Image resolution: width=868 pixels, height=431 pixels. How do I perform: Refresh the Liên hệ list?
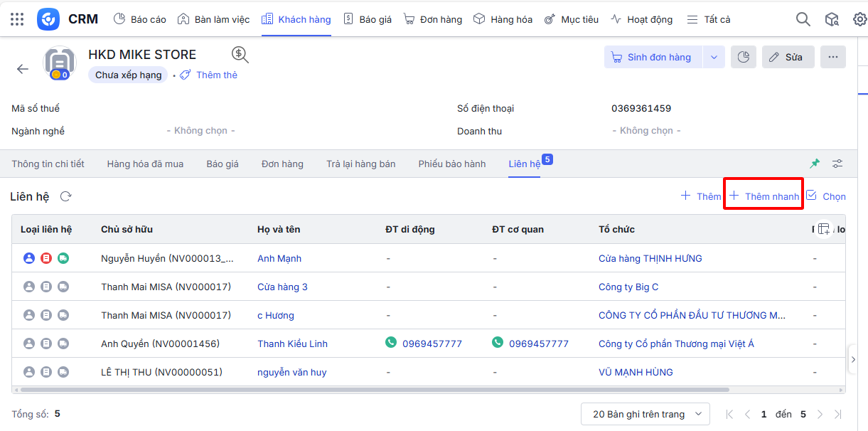point(65,196)
